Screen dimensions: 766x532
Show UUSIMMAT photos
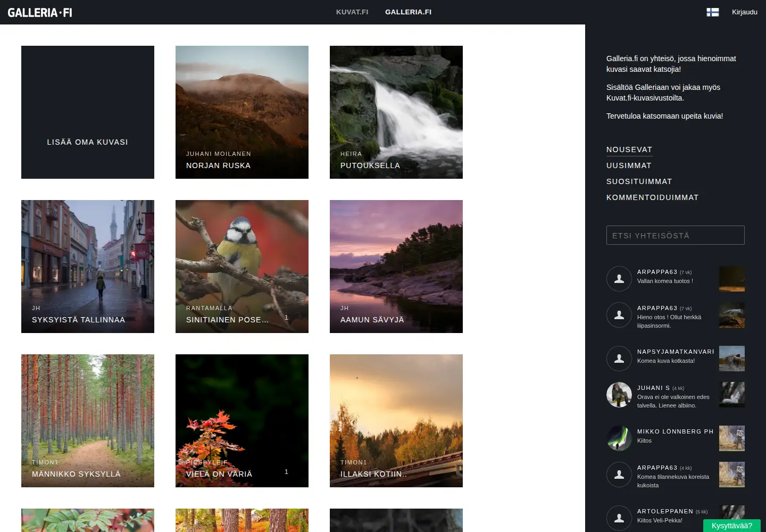(x=629, y=165)
